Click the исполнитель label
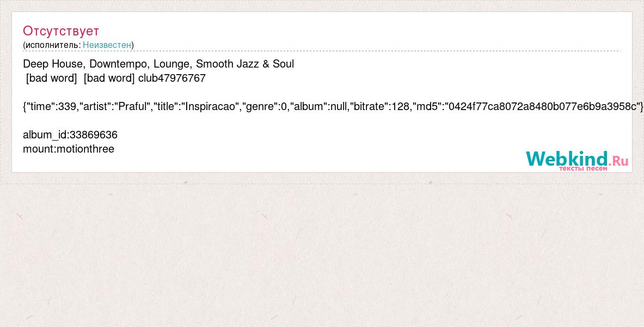The width and height of the screenshot is (644, 327). point(53,45)
